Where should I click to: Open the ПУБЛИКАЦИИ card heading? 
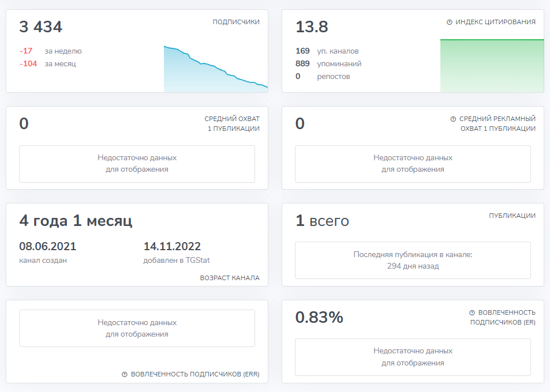[512, 216]
